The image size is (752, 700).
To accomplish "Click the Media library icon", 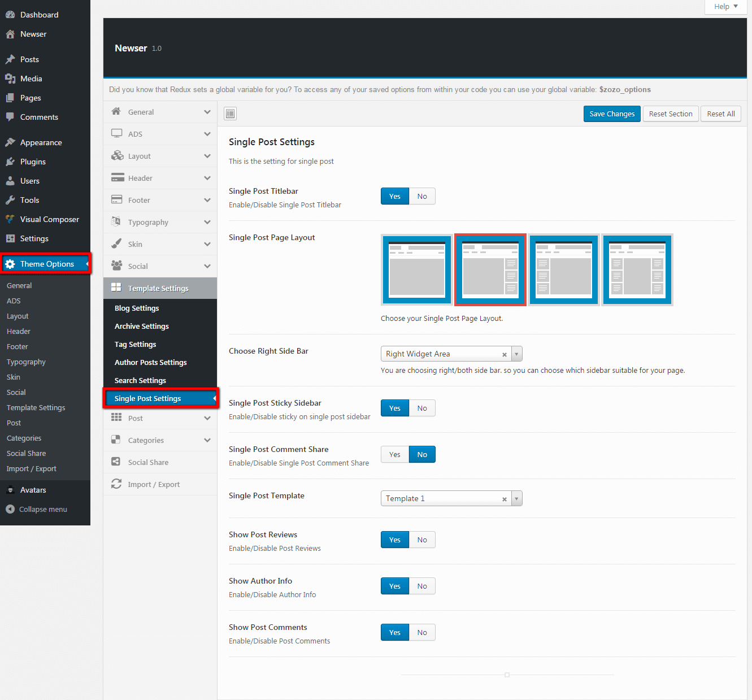I will coord(10,79).
